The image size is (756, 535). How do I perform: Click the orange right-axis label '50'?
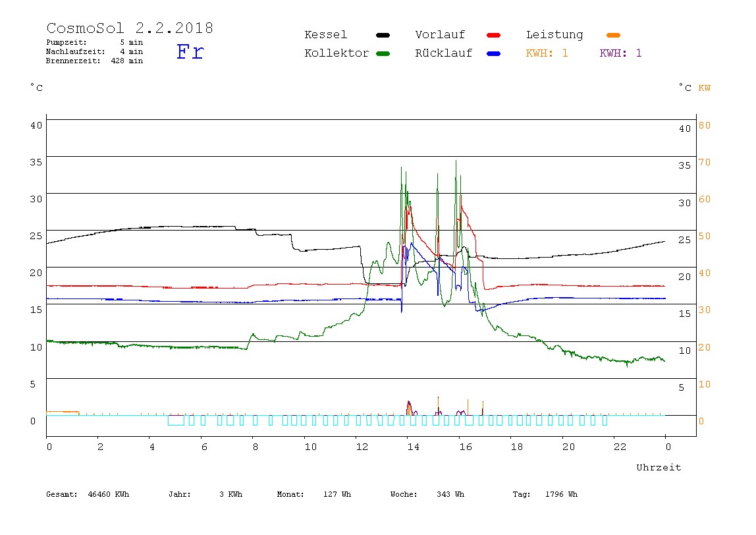(705, 236)
